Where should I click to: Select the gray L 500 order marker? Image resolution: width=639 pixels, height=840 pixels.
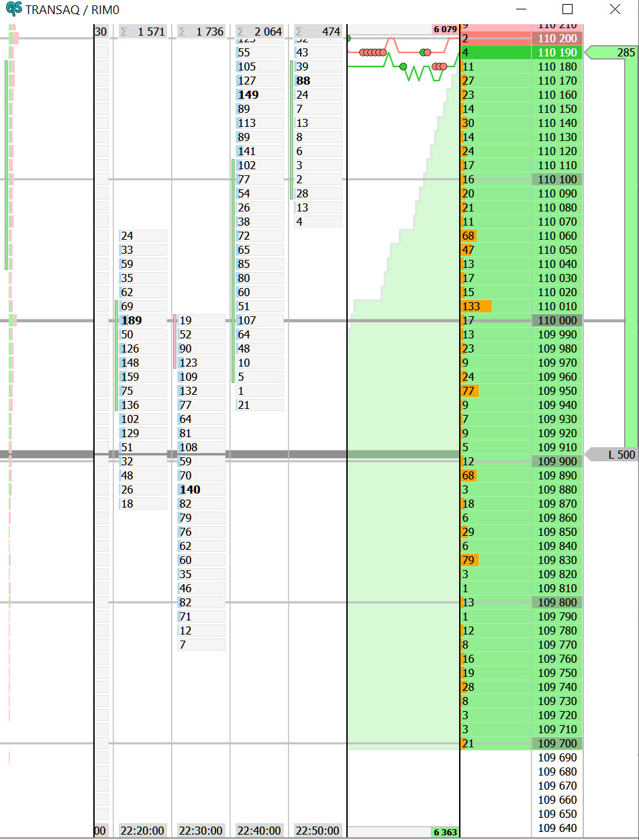coord(612,455)
